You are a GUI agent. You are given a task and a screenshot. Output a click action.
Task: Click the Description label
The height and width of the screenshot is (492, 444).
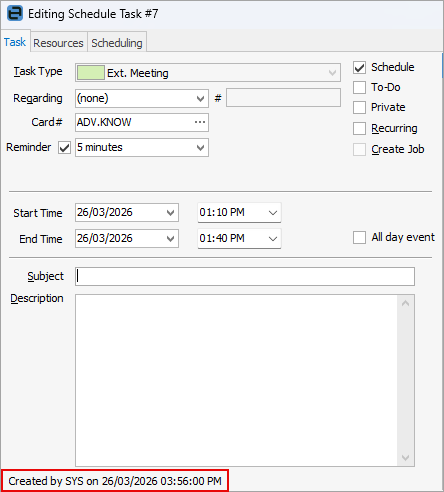click(37, 298)
